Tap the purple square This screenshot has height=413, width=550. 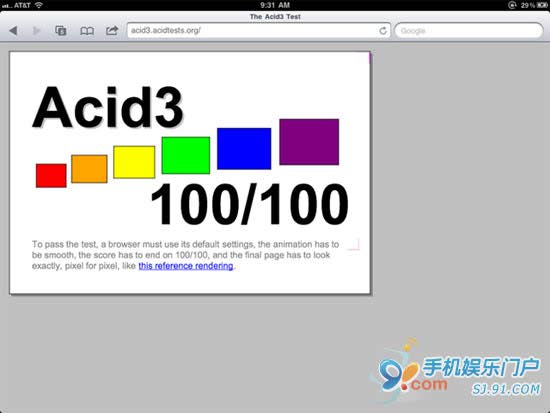click(x=309, y=142)
